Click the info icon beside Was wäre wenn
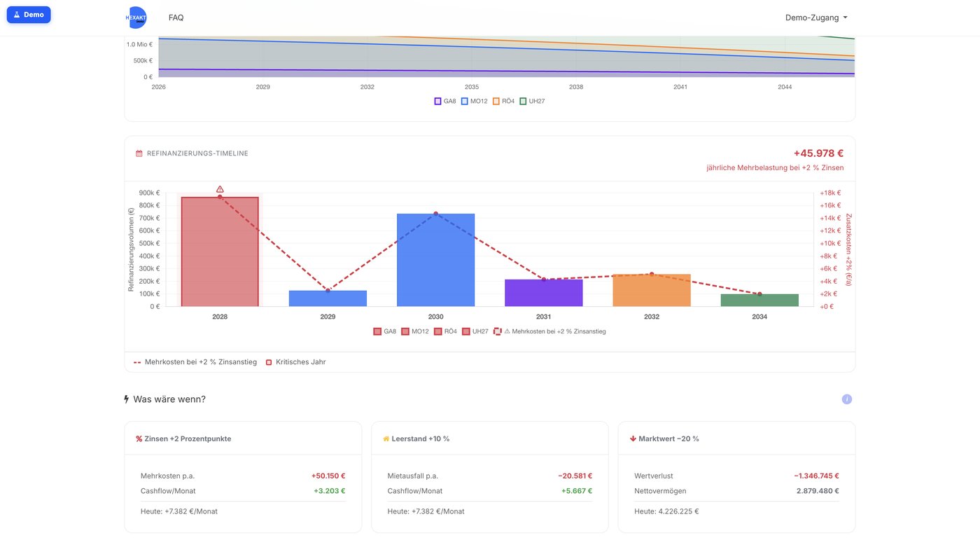Image resolution: width=980 pixels, height=545 pixels. tap(847, 399)
